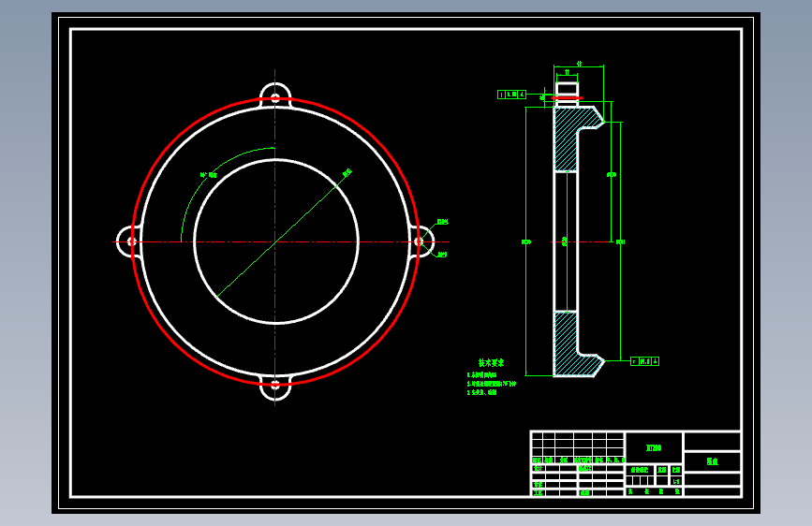
Task: Select the right mounting lug hole
Action: click(419, 241)
